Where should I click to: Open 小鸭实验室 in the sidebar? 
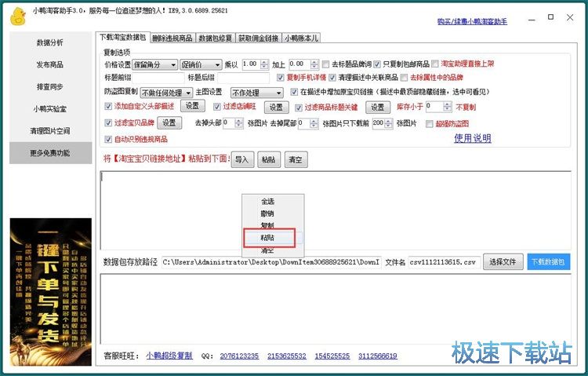pyautogui.click(x=50, y=109)
